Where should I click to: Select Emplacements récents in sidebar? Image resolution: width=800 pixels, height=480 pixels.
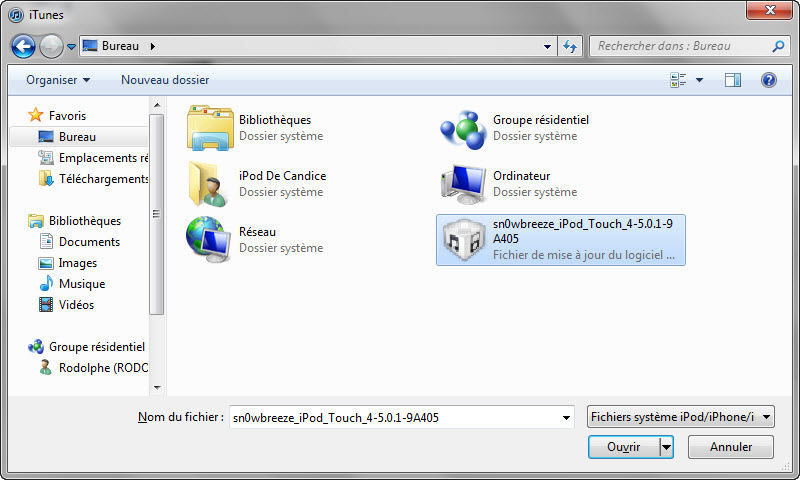click(103, 158)
